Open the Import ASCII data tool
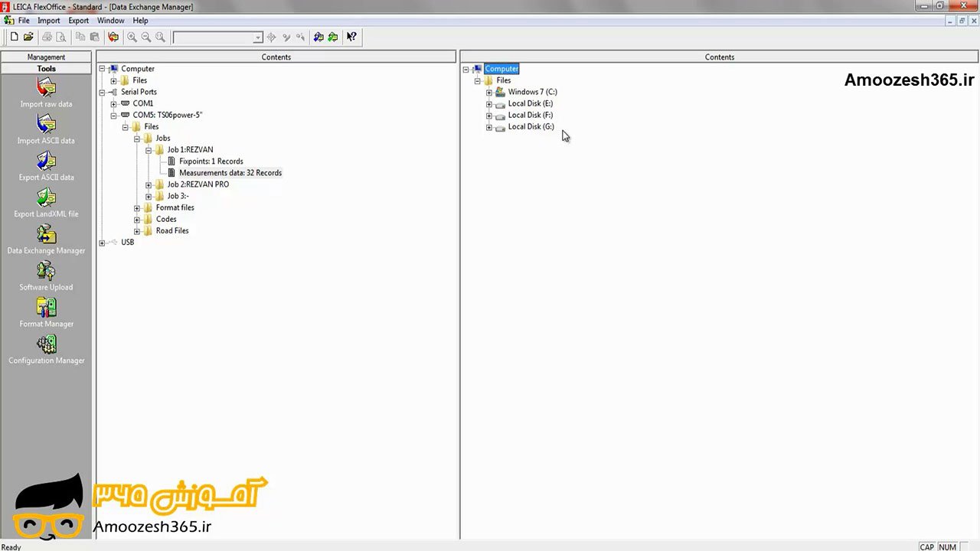 pos(46,130)
